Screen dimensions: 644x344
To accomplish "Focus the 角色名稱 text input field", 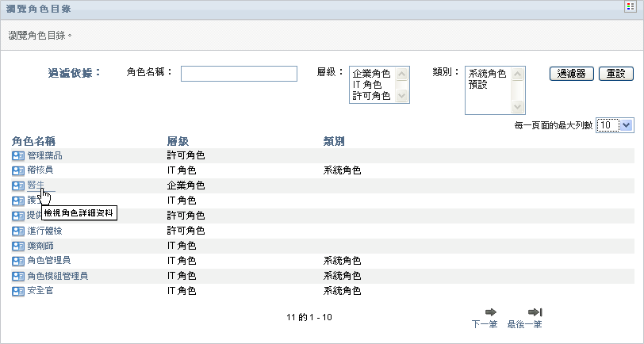I will [x=239, y=74].
